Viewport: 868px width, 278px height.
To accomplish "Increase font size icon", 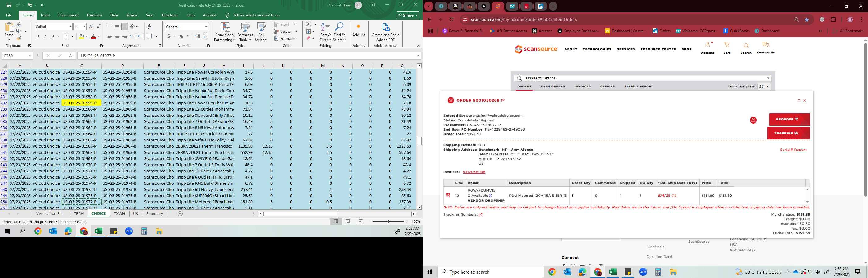I will tap(91, 27).
